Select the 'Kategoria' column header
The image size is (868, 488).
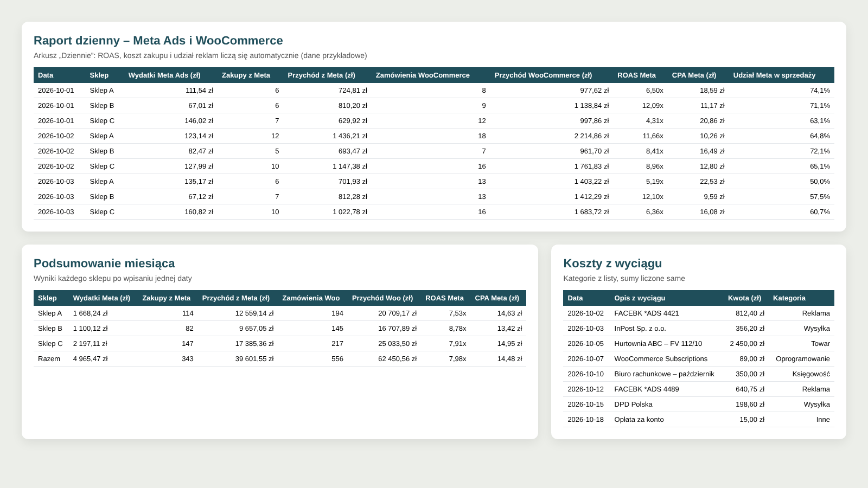point(789,298)
